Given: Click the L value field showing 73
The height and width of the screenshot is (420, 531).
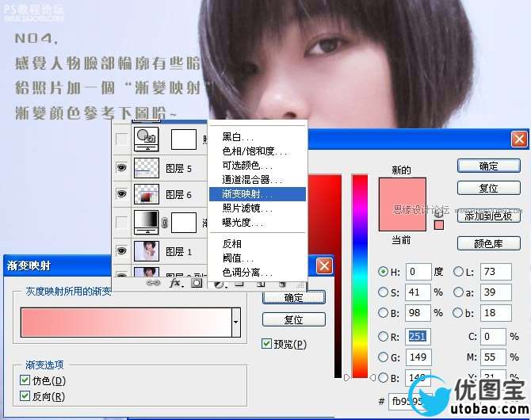Looking at the screenshot, I should [496, 272].
